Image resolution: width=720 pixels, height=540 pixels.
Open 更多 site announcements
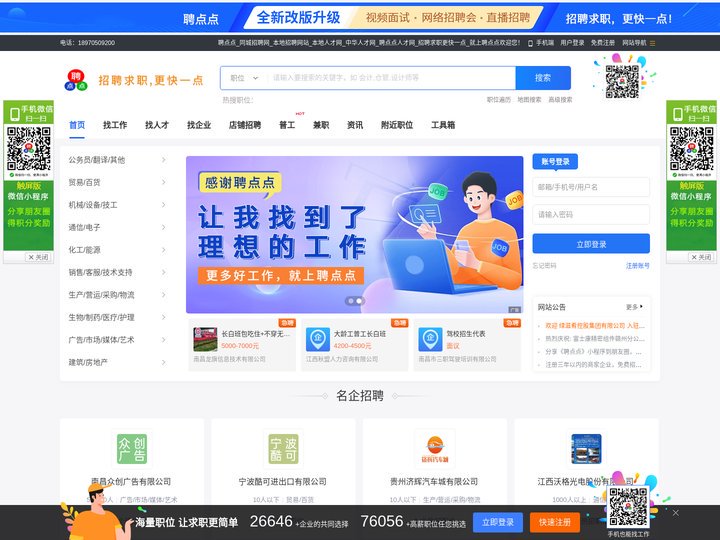[x=634, y=307]
